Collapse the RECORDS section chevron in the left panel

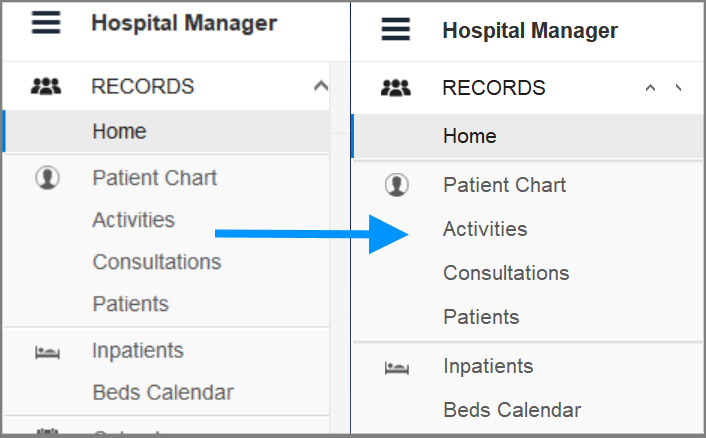point(320,86)
